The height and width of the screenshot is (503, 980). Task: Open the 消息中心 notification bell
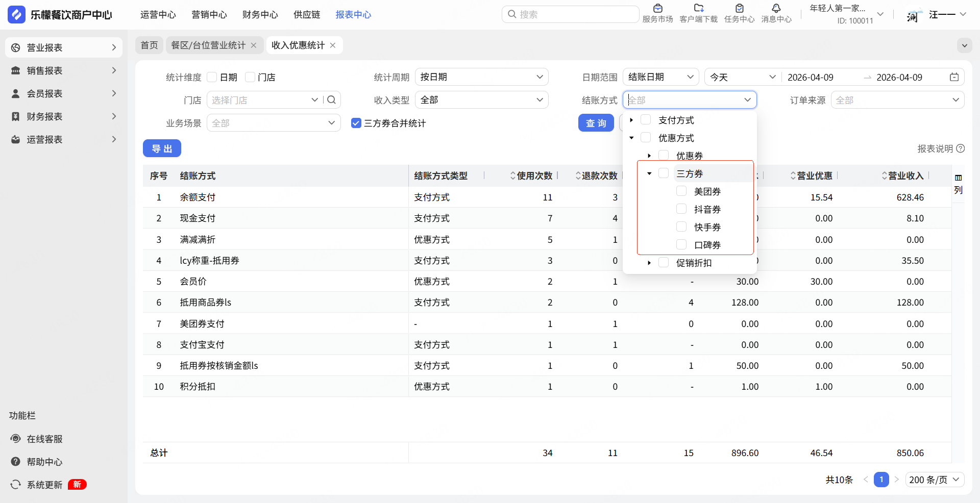coord(776,9)
